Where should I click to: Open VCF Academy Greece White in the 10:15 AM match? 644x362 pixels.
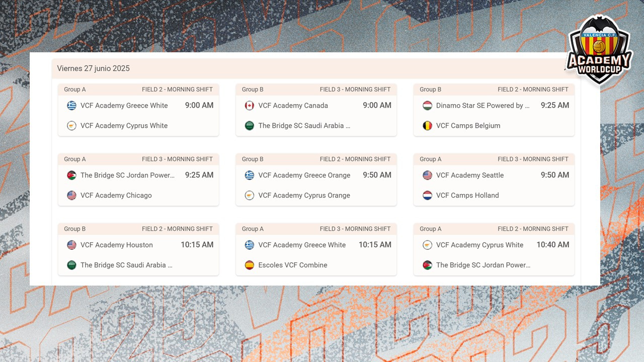click(302, 245)
